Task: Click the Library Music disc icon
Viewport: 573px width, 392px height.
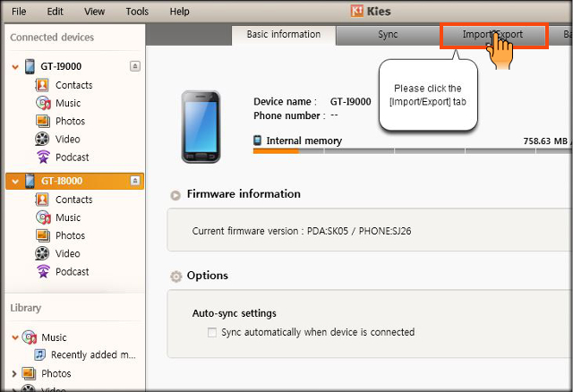Action: point(30,337)
